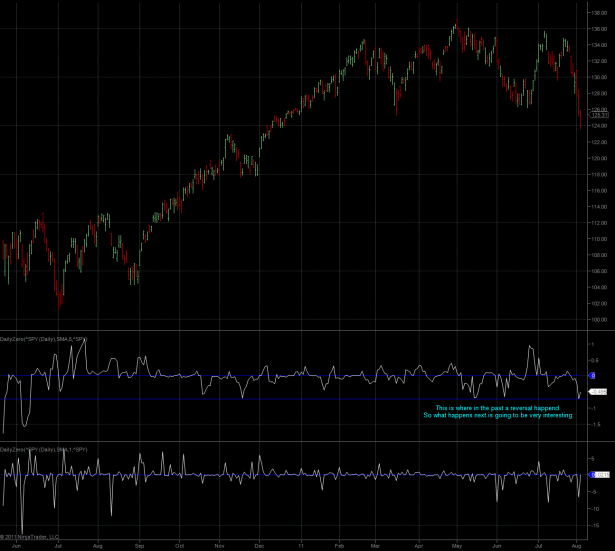Screen dimensions: 615x551
Task: Click the lower DailyZero SMA 1 indicator label
Action: [45, 450]
